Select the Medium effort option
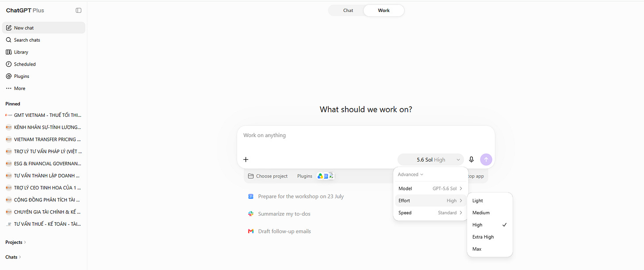 coord(490,213)
